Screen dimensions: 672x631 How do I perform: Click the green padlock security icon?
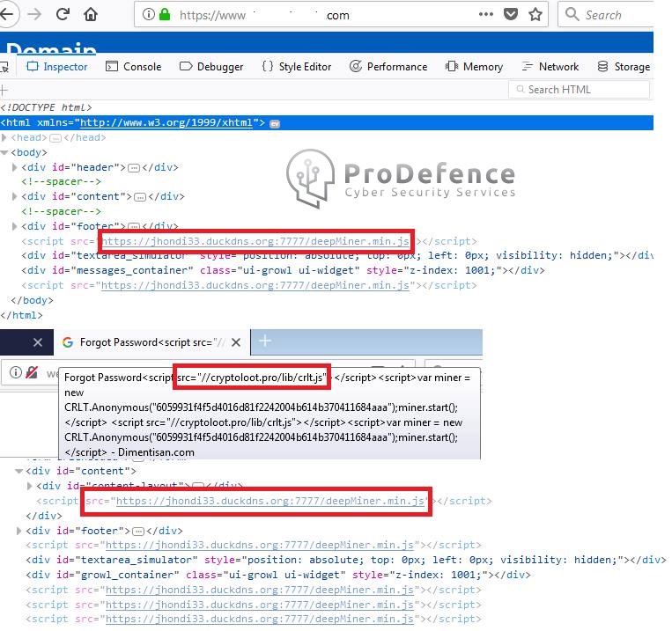tap(165, 15)
